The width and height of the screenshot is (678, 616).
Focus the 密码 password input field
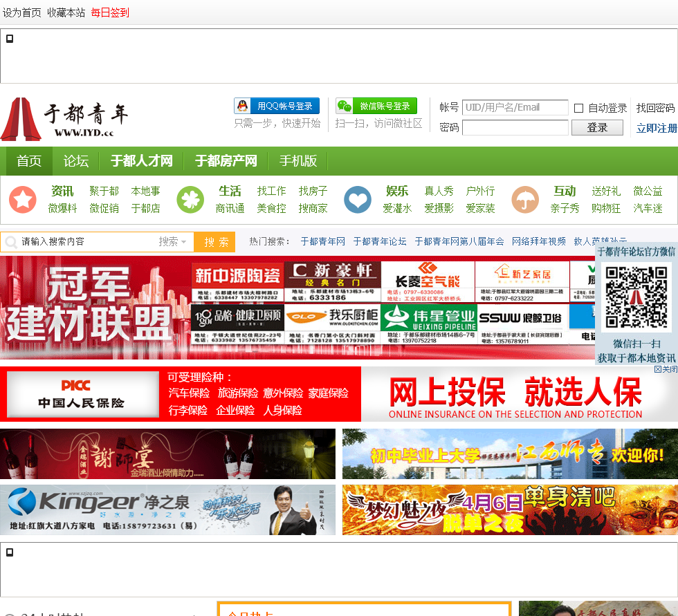515,127
